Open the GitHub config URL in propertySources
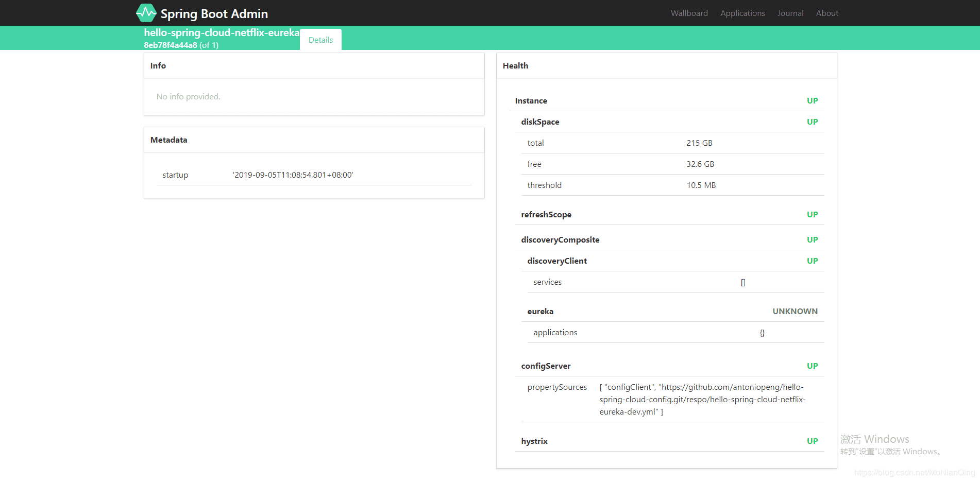Image resolution: width=980 pixels, height=482 pixels. [x=702, y=399]
